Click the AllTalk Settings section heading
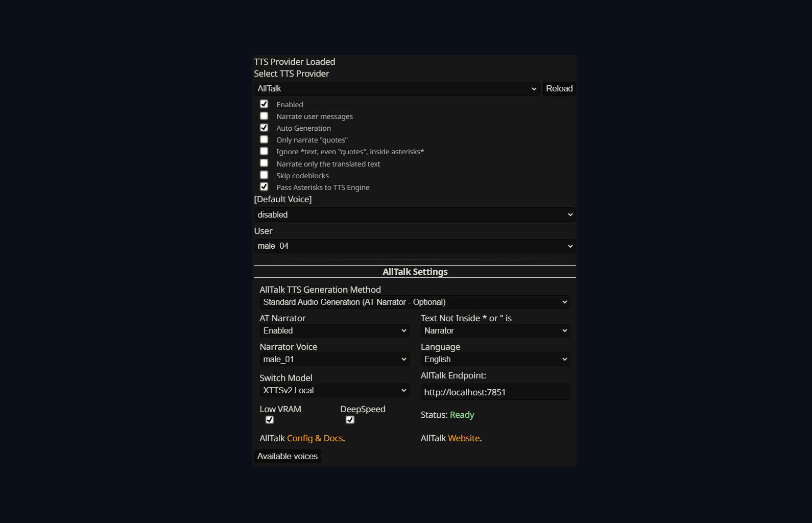 point(415,272)
